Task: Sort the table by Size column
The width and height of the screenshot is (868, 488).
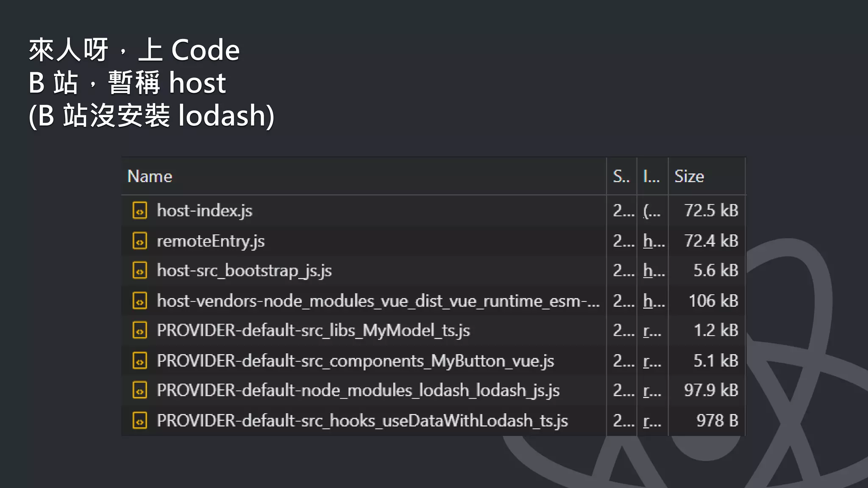Action: tap(689, 176)
